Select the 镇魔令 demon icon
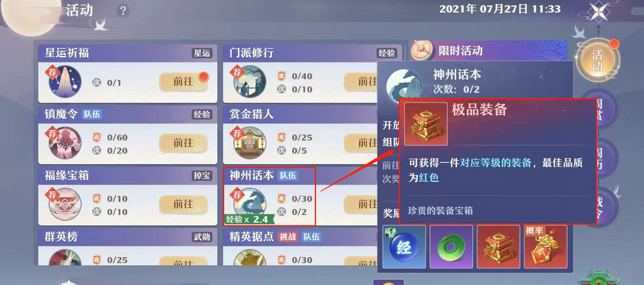Image resolution: width=644 pixels, height=285 pixels. tap(64, 143)
